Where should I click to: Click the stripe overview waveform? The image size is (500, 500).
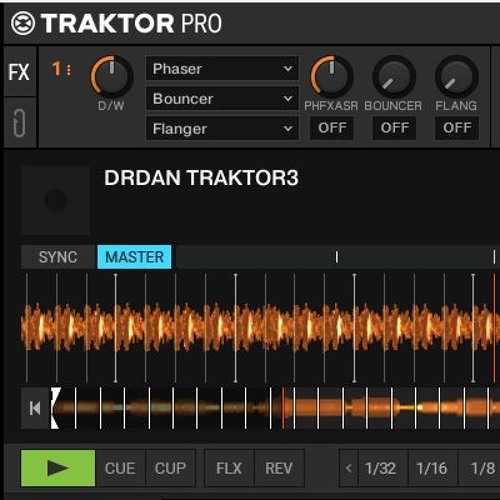(x=274, y=408)
